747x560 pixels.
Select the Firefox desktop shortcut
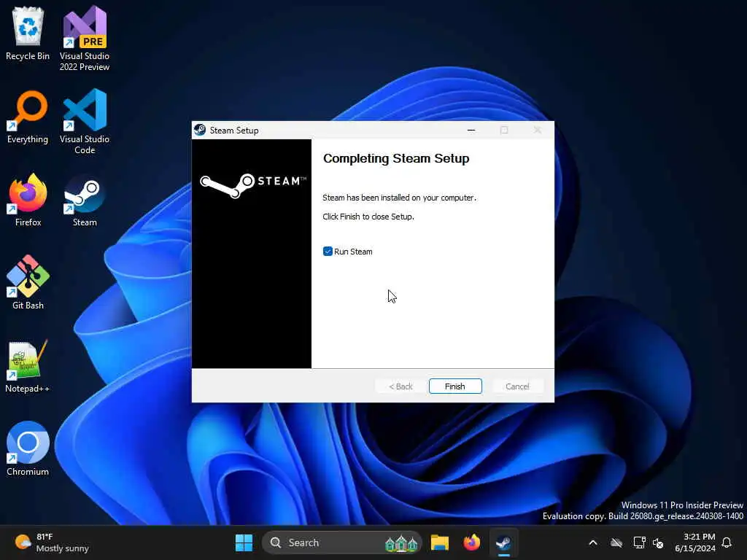28,200
